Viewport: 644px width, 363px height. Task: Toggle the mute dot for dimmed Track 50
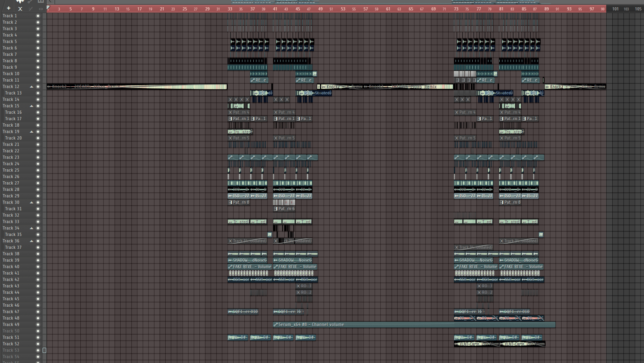point(38,331)
